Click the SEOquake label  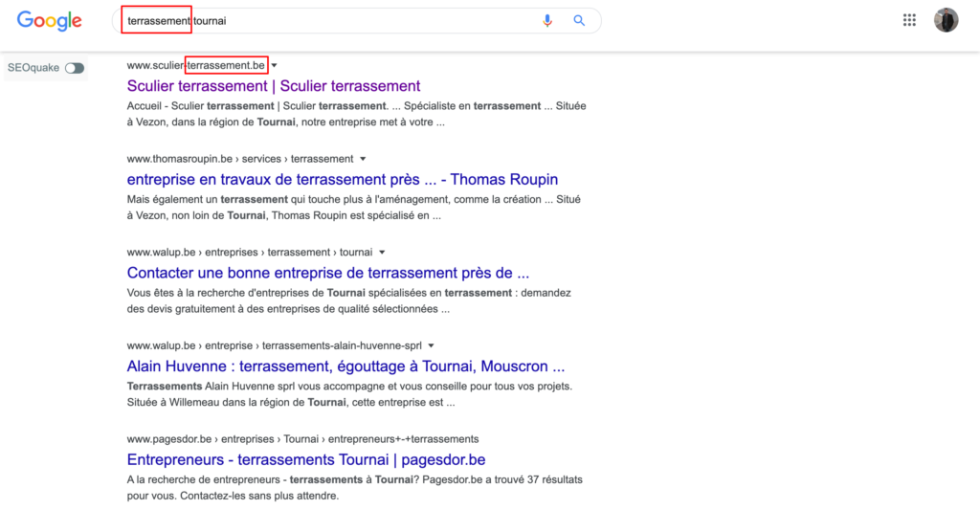[x=33, y=68]
